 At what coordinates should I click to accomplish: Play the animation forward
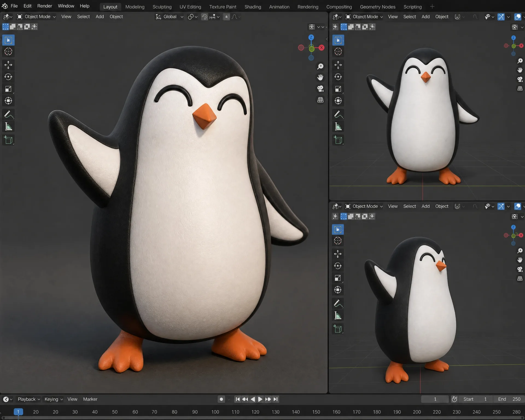tap(260, 399)
